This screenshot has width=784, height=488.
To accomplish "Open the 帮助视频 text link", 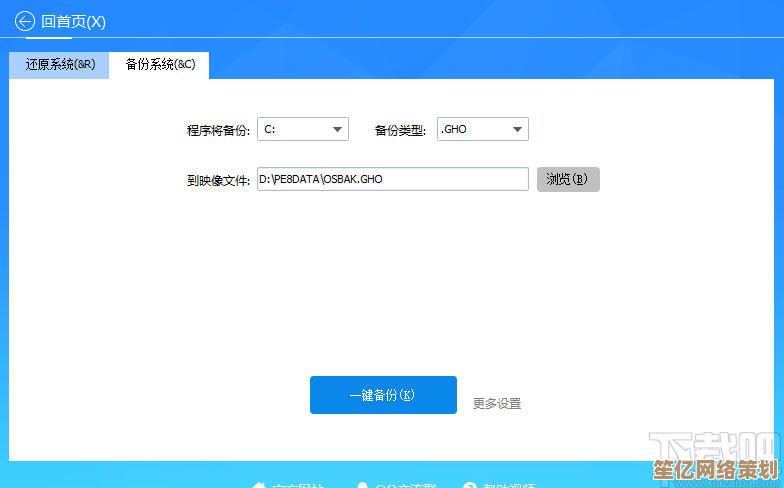I will (x=508, y=486).
